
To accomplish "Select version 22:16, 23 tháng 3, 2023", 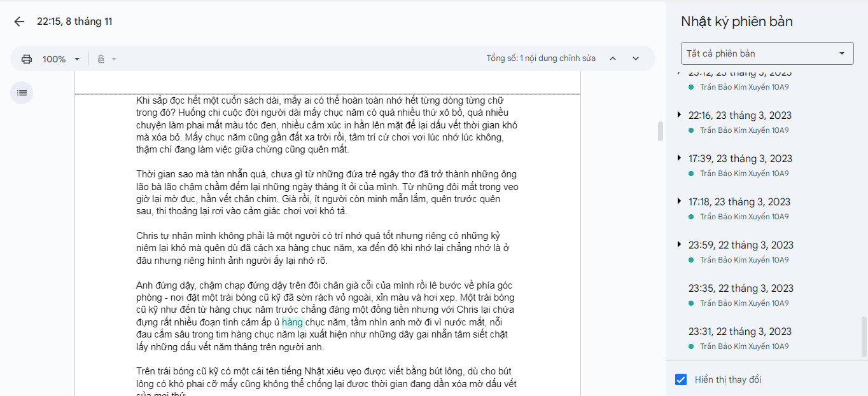I will pos(740,116).
